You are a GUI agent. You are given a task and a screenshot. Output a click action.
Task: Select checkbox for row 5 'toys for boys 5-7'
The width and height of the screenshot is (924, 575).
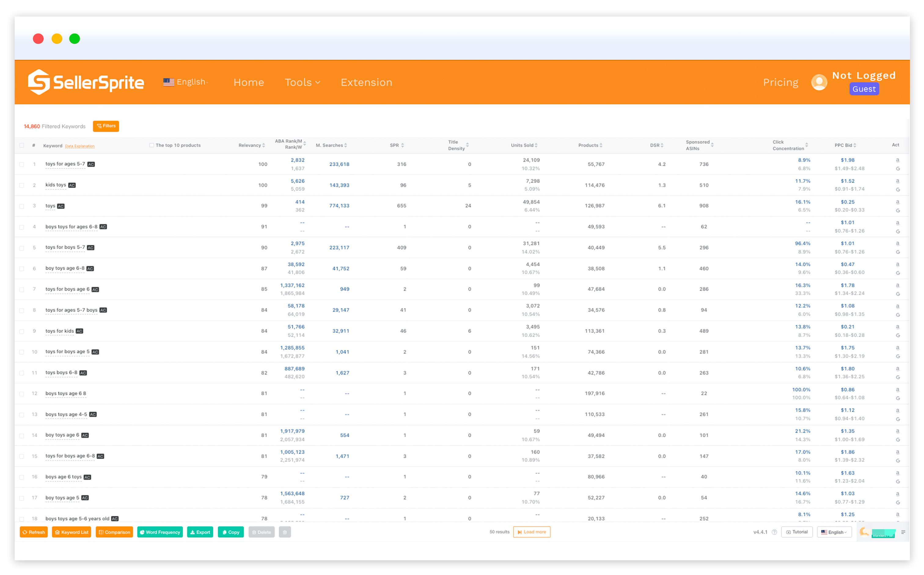[x=22, y=248]
